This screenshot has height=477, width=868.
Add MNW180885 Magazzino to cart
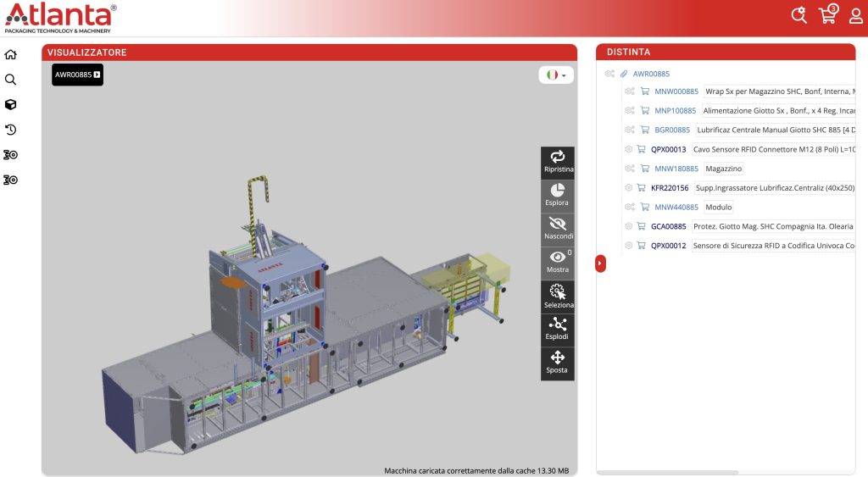(x=645, y=169)
